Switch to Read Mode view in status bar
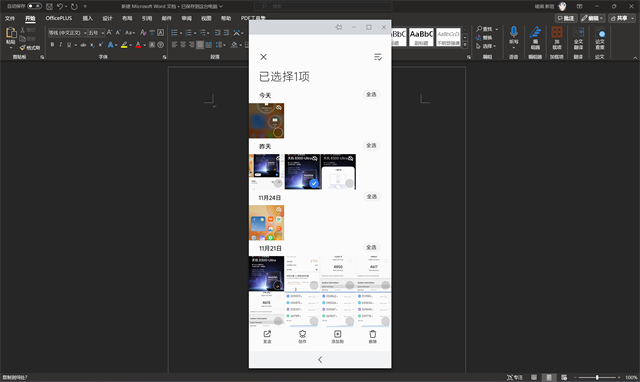 (x=533, y=378)
